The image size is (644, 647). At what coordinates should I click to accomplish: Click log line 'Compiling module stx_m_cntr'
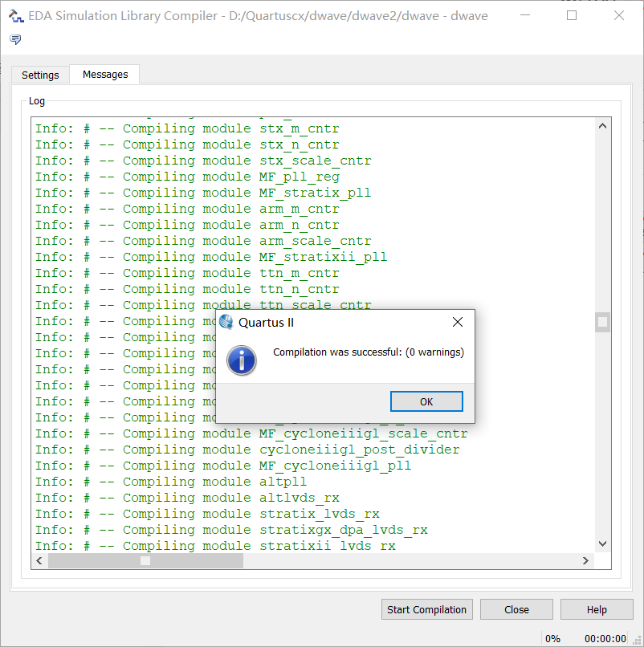[187, 128]
